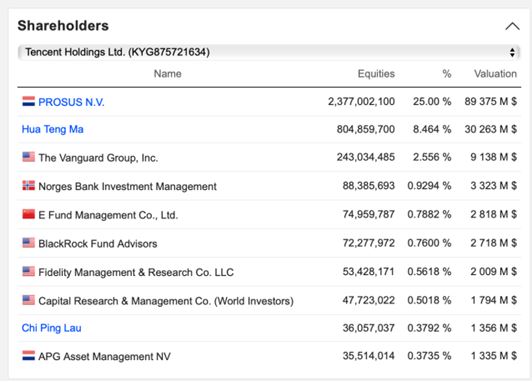Click the 0.3792 % stake value

click(430, 328)
